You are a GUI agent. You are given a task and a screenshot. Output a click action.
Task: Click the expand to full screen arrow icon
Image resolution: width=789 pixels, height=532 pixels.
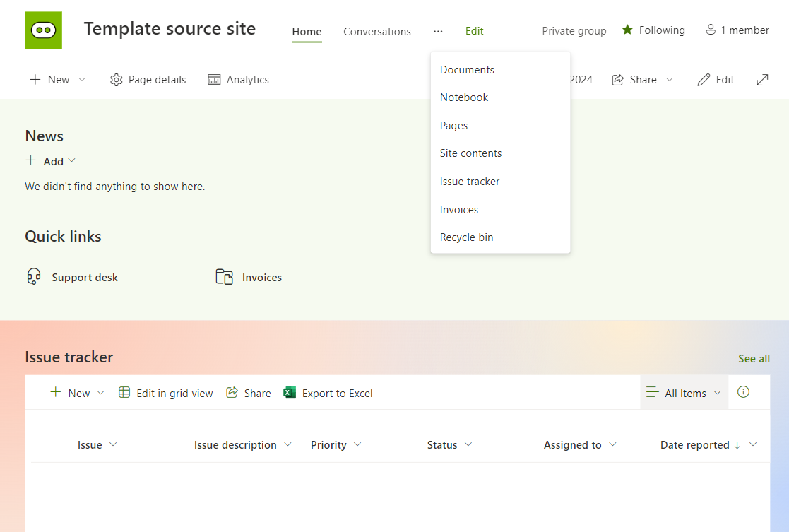point(762,80)
